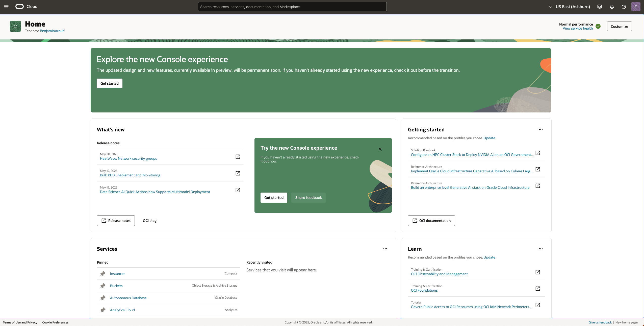Click New home page in footer
Screen dimensions: 644x326
[x=627, y=322]
